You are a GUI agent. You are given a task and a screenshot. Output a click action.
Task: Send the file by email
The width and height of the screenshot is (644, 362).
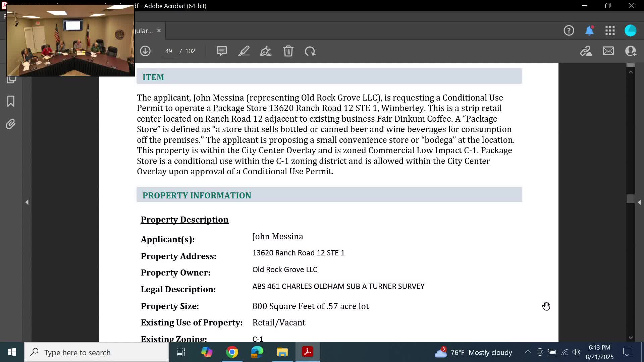point(608,51)
